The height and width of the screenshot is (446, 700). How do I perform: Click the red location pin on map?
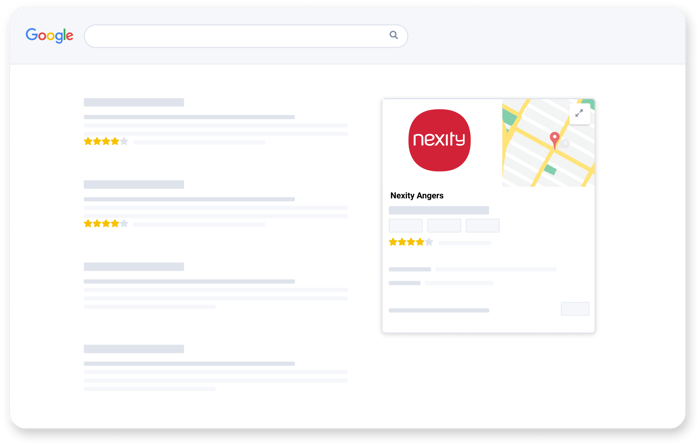[554, 140]
